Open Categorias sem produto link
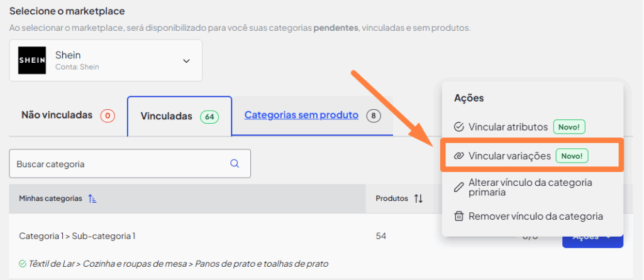The width and height of the screenshot is (644, 280). coord(301,115)
